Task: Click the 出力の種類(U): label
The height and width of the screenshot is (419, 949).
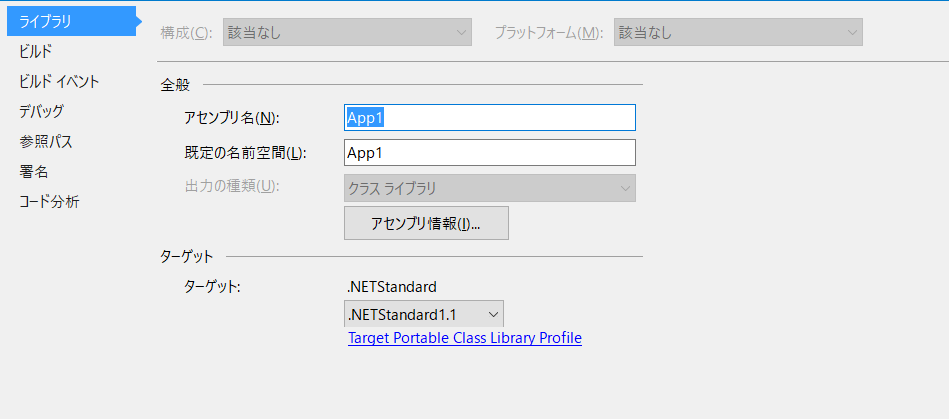Action: pyautogui.click(x=232, y=186)
